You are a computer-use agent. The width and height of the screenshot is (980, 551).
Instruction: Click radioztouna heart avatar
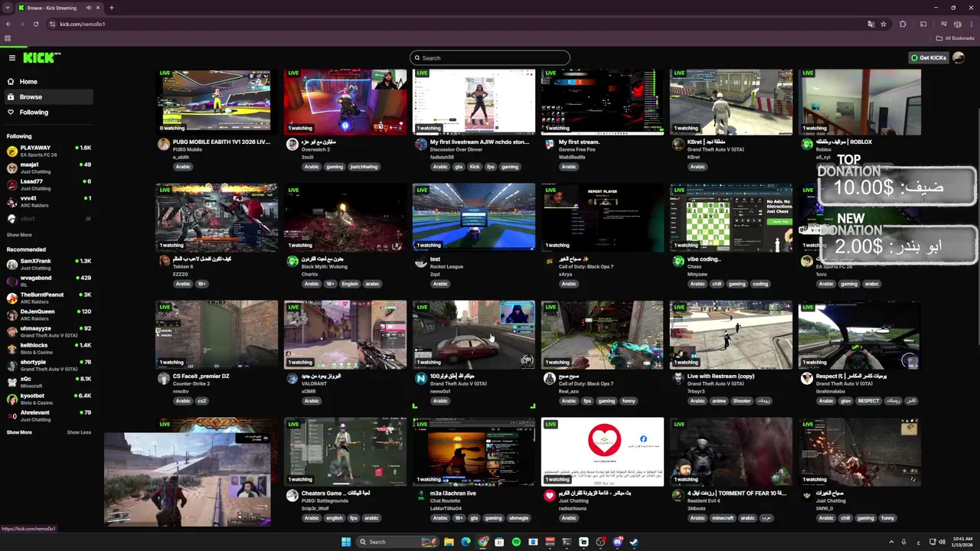[x=549, y=495]
